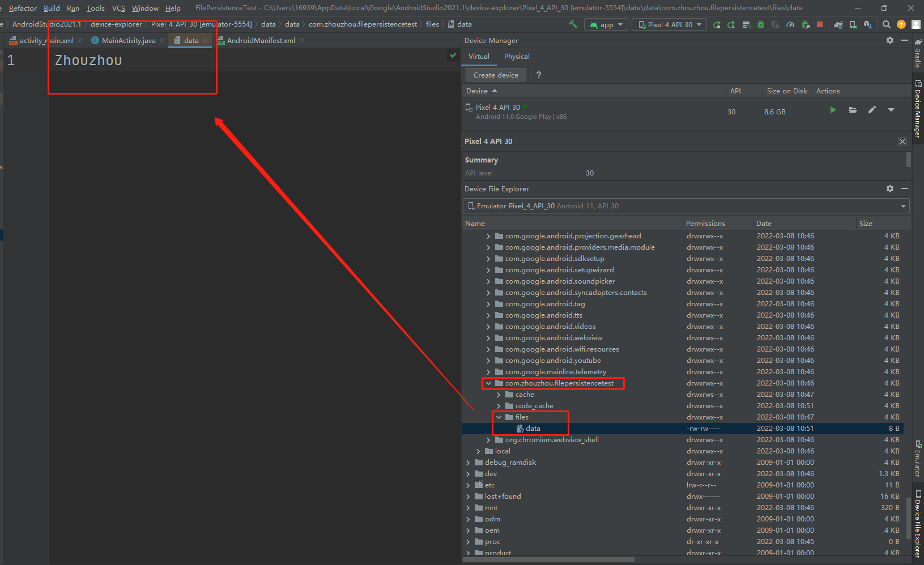Click the file explorer vertical scrollbar thumb
Image resolution: width=924 pixels, height=565 pixels.
(x=909, y=518)
